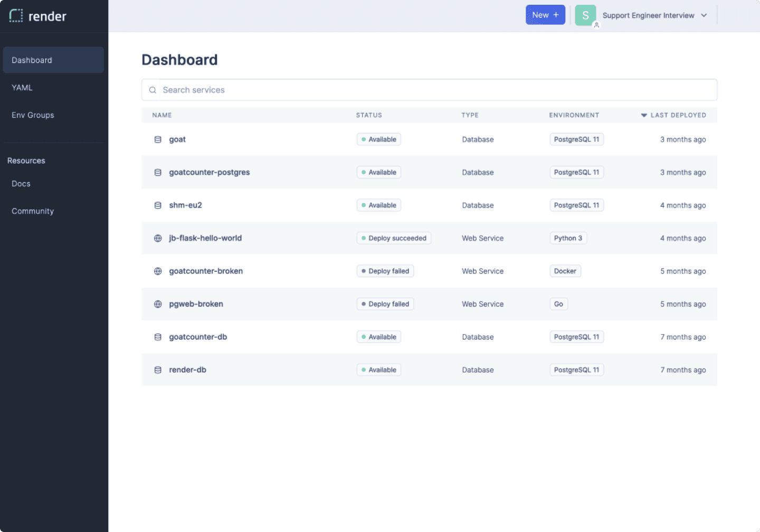Open the goatcounter-postgres service
This screenshot has width=760, height=532.
pos(210,173)
